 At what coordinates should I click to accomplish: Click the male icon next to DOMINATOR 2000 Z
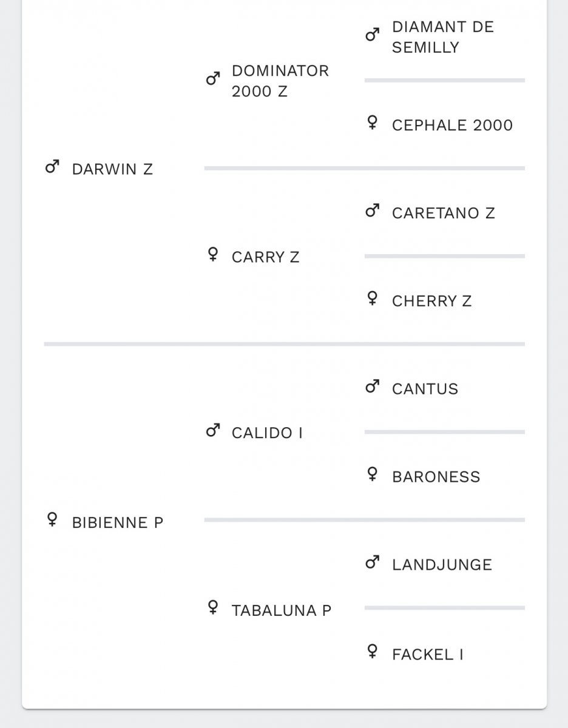(212, 78)
